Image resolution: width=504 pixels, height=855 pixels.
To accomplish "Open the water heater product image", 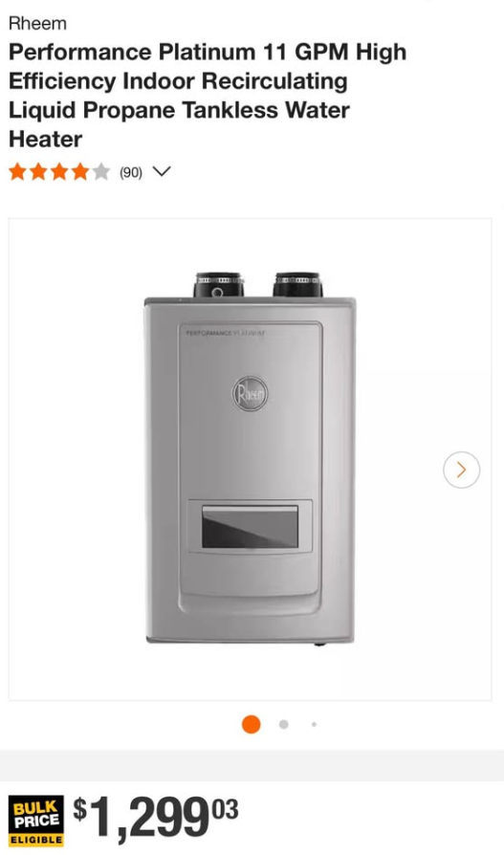I will click(x=250, y=459).
